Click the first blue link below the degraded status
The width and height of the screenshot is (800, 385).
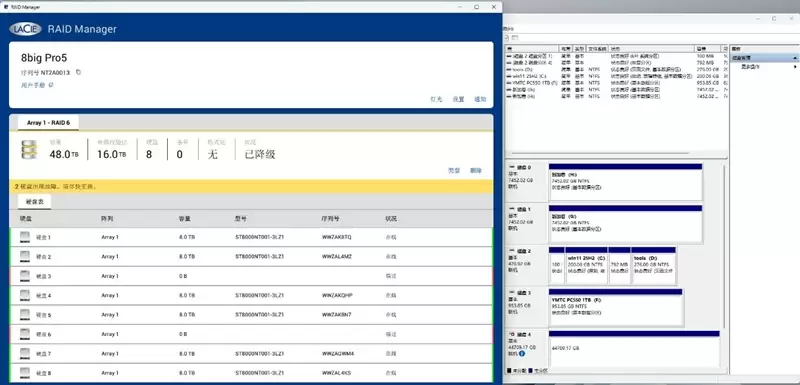pos(454,171)
